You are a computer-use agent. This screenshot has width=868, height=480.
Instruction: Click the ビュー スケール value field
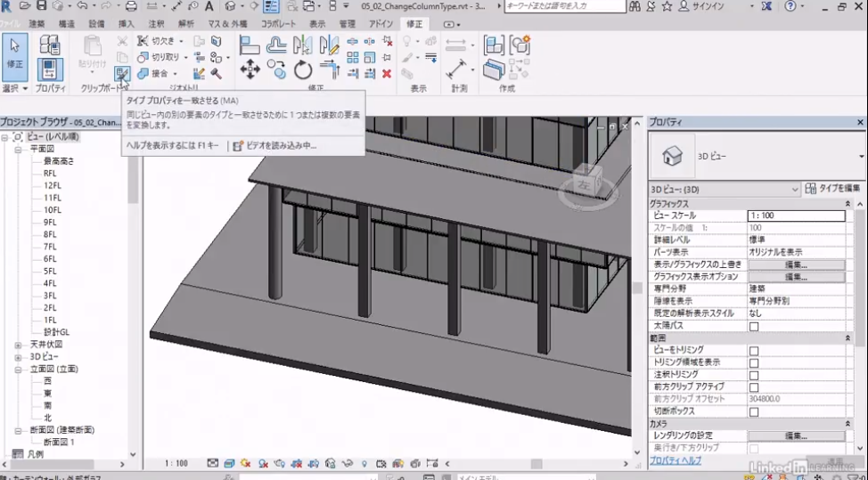click(x=795, y=216)
